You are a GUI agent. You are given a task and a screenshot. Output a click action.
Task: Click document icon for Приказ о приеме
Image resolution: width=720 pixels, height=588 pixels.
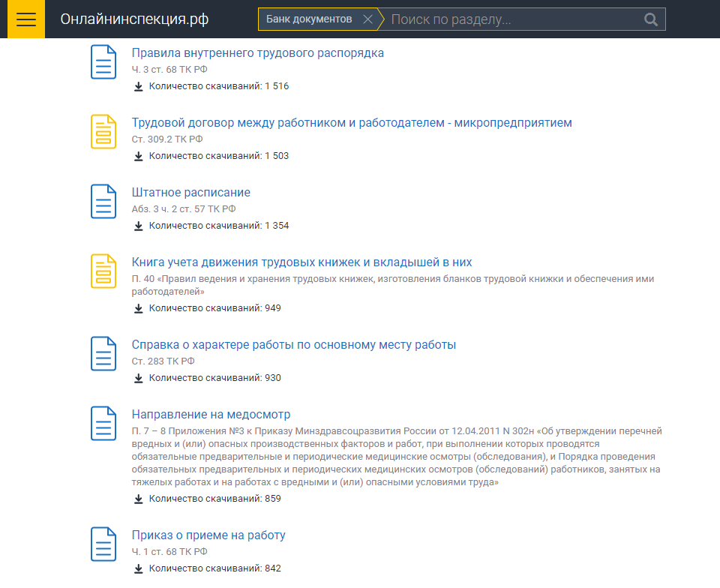[x=103, y=544]
